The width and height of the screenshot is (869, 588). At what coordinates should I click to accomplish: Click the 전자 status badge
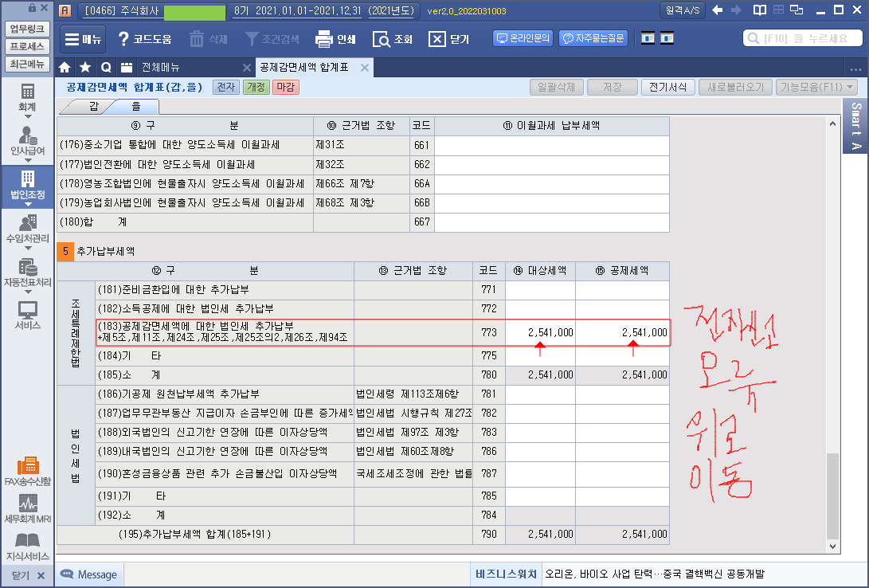tap(225, 87)
